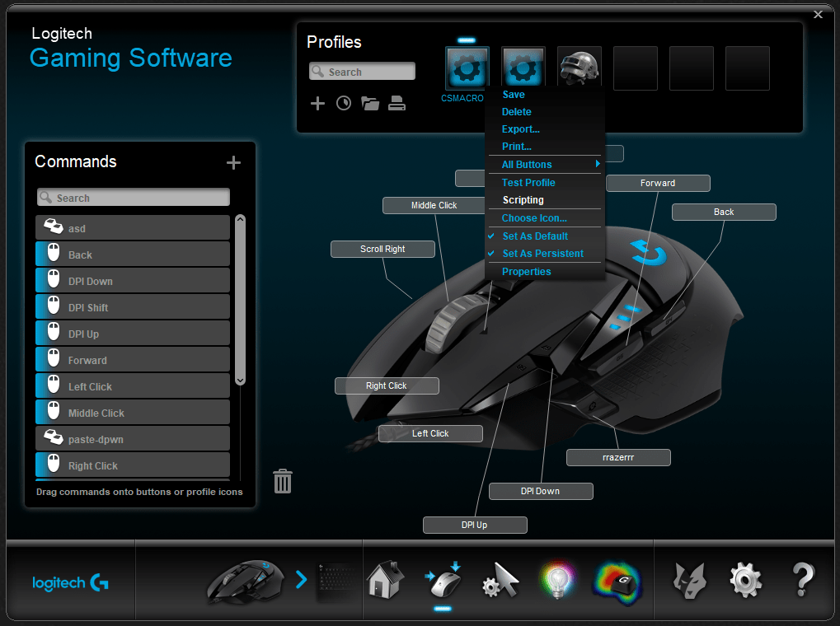Click the Commands search field

[x=134, y=197]
